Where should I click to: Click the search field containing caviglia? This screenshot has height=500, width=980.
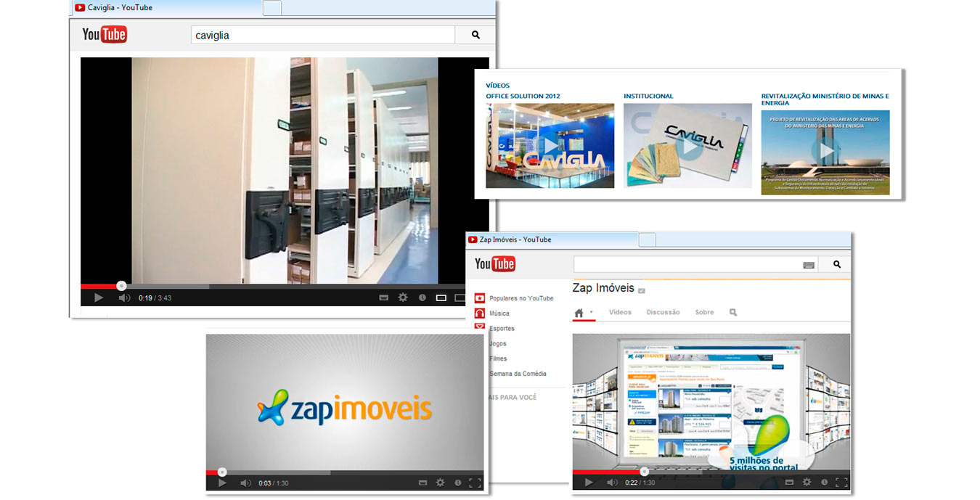(x=322, y=35)
